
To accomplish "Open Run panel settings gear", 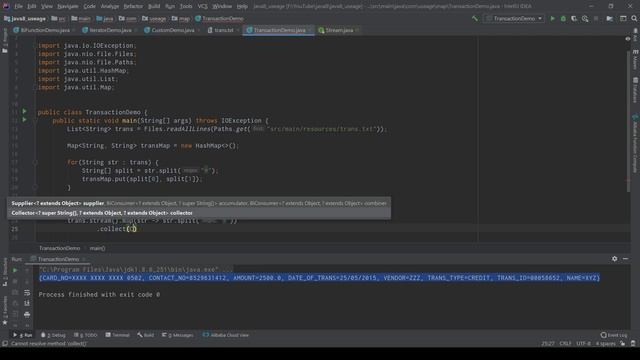I will [614, 259].
